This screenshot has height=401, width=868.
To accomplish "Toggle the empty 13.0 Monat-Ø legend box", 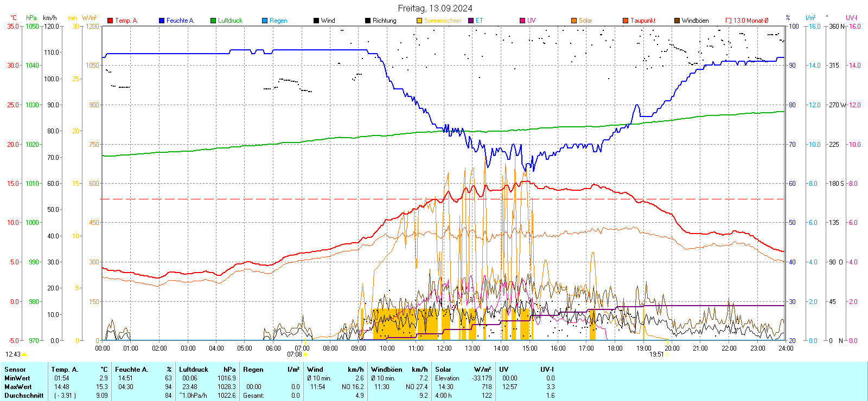I will pos(729,21).
